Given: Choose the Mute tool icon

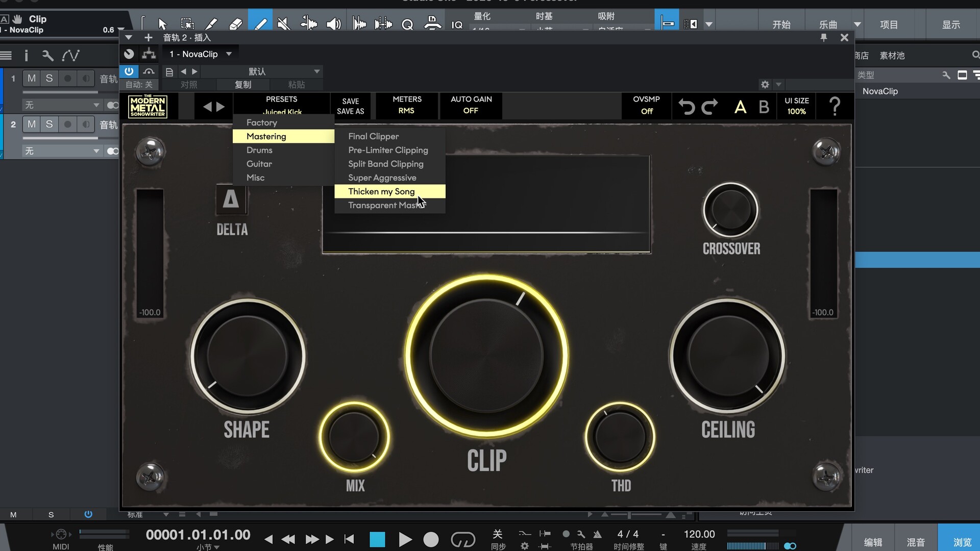Looking at the screenshot, I should click(284, 24).
